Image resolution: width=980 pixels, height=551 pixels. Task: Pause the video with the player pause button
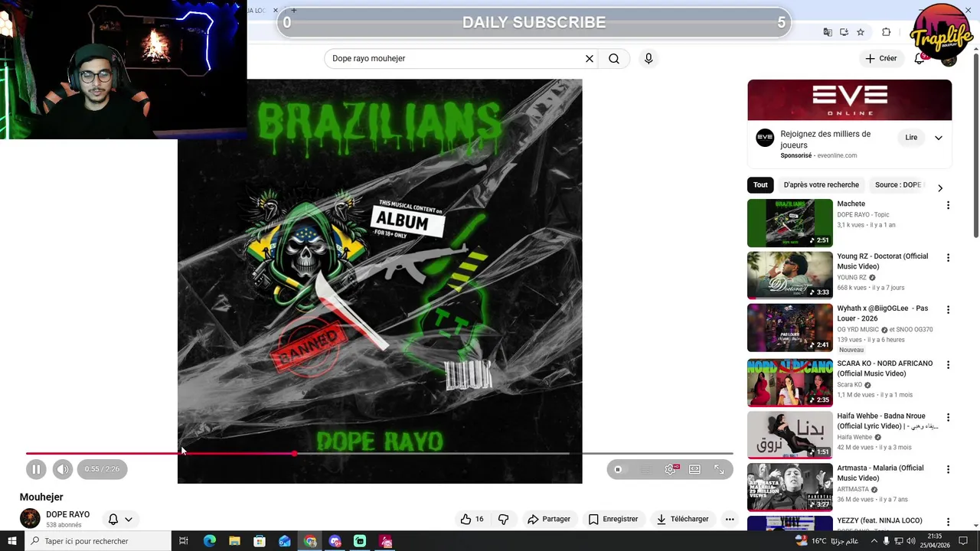(x=36, y=469)
